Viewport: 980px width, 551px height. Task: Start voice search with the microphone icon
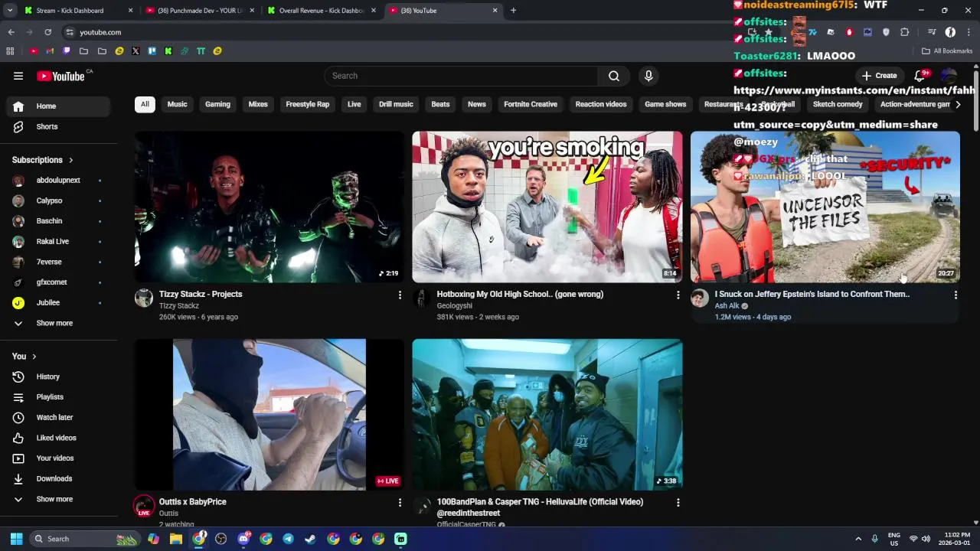pos(648,76)
